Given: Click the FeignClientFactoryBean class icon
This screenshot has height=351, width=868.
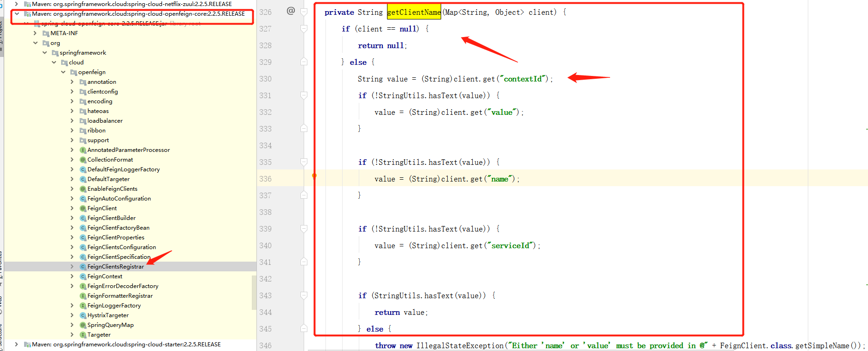Looking at the screenshot, I should [x=83, y=228].
